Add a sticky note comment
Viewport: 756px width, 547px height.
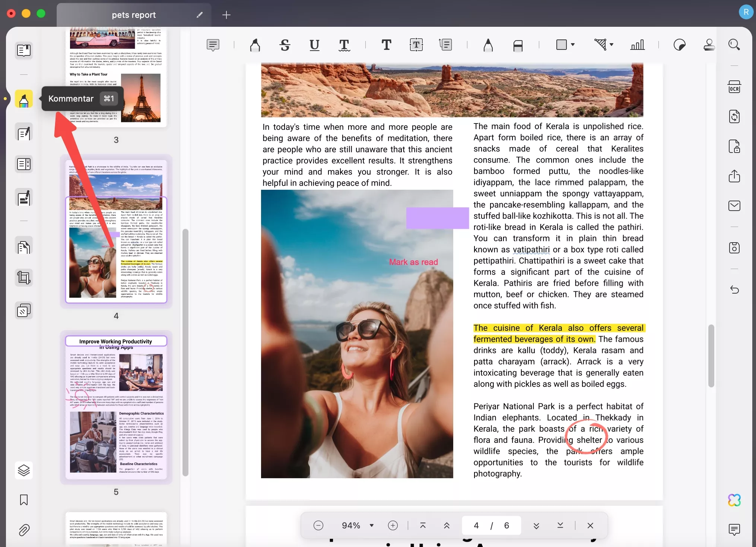[x=213, y=45]
